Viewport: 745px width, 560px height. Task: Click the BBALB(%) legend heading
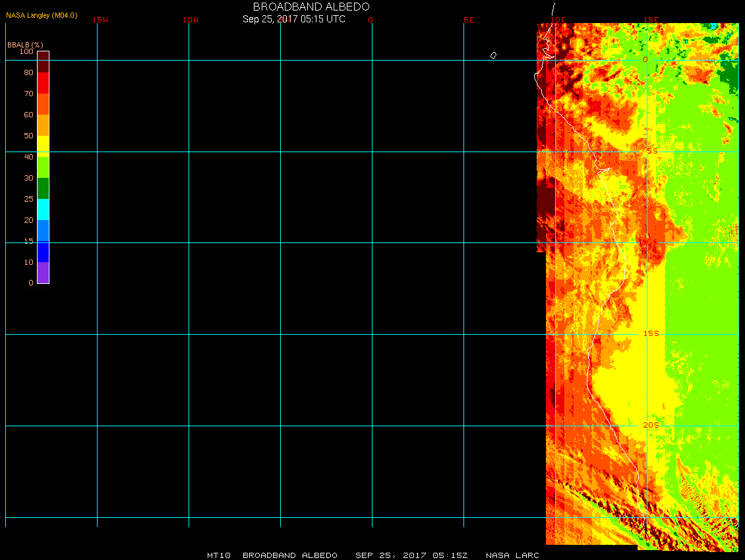tap(25, 44)
